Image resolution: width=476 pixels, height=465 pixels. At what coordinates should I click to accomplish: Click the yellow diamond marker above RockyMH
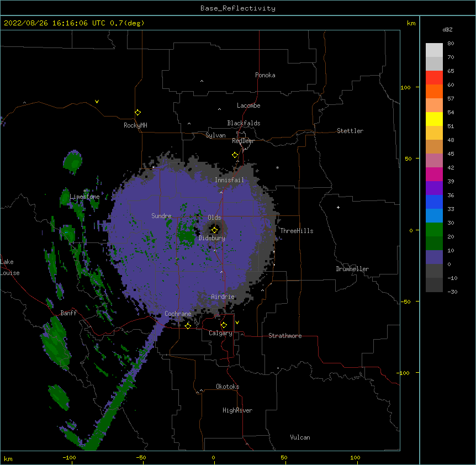(x=138, y=113)
